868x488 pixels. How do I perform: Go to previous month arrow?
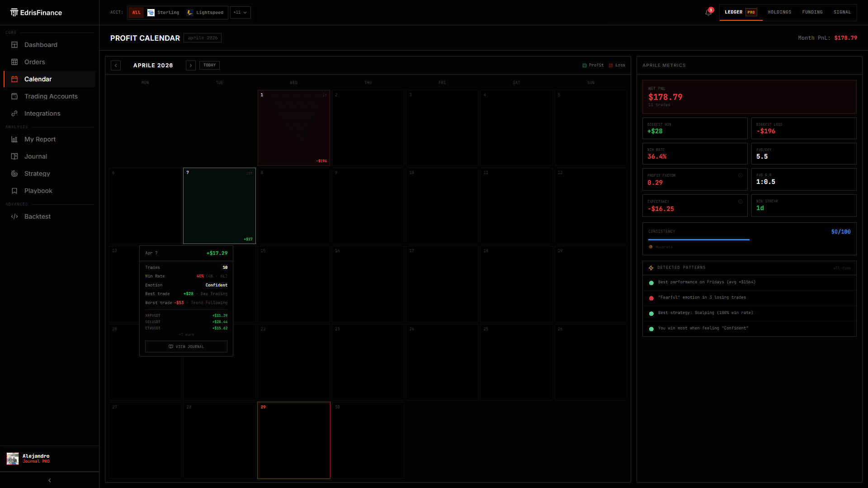click(116, 66)
